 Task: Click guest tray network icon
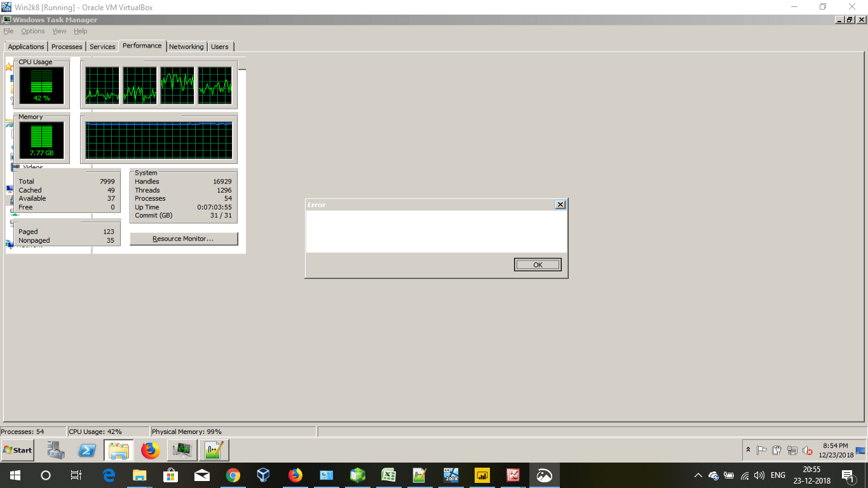coord(792,451)
